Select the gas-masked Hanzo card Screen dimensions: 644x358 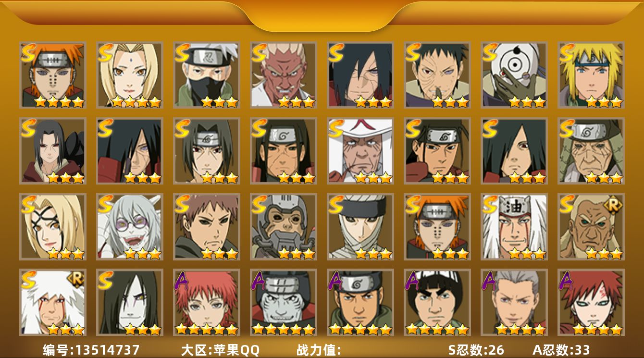coord(284,227)
